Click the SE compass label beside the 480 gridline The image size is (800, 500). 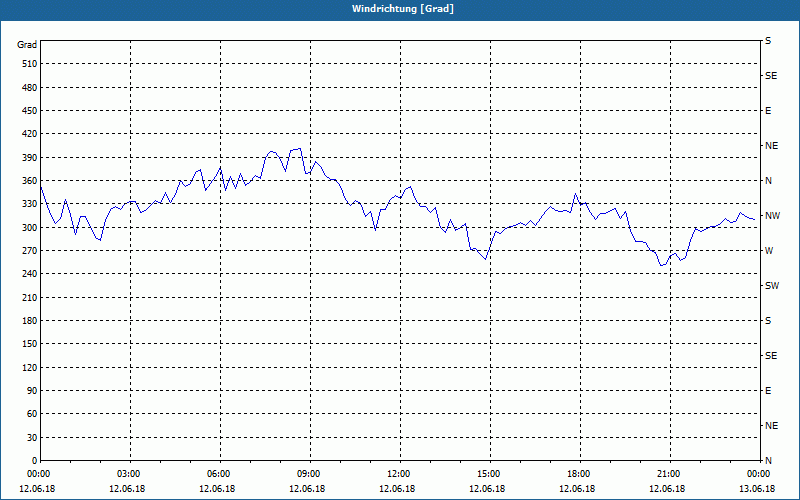[771, 76]
